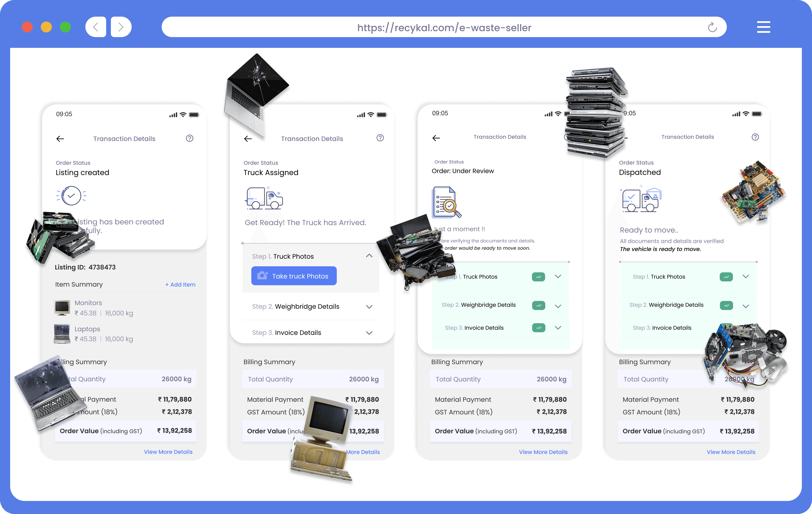
Task: Click the browser forward arrow button
Action: pyautogui.click(x=121, y=27)
